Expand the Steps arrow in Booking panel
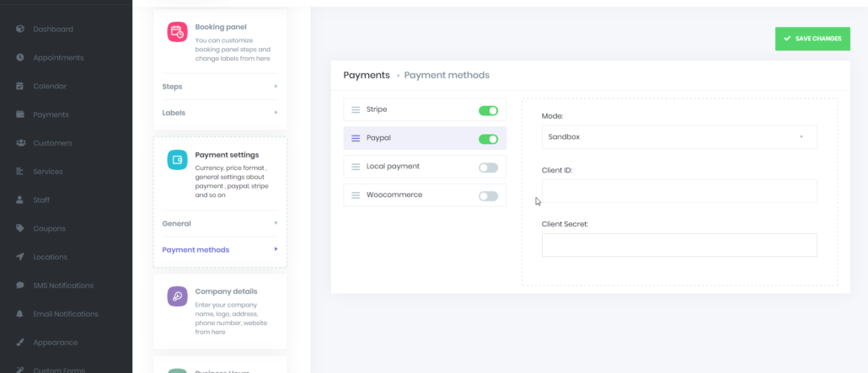Viewport: 868px width, 373px height. [x=276, y=87]
